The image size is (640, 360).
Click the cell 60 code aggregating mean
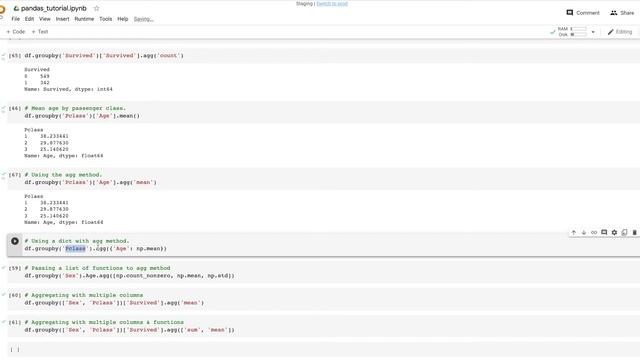click(x=114, y=303)
